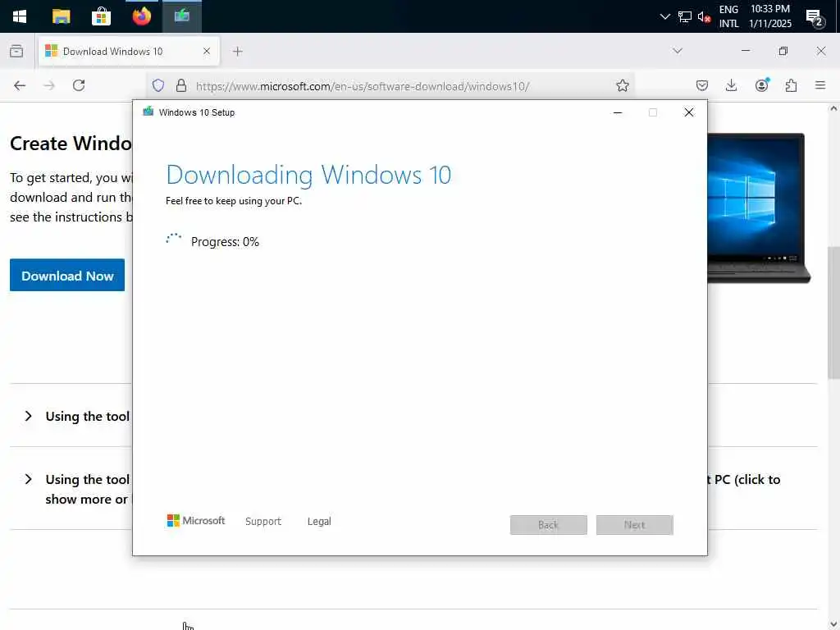
Task: Open tracking protection shield icon
Action: 158,85
